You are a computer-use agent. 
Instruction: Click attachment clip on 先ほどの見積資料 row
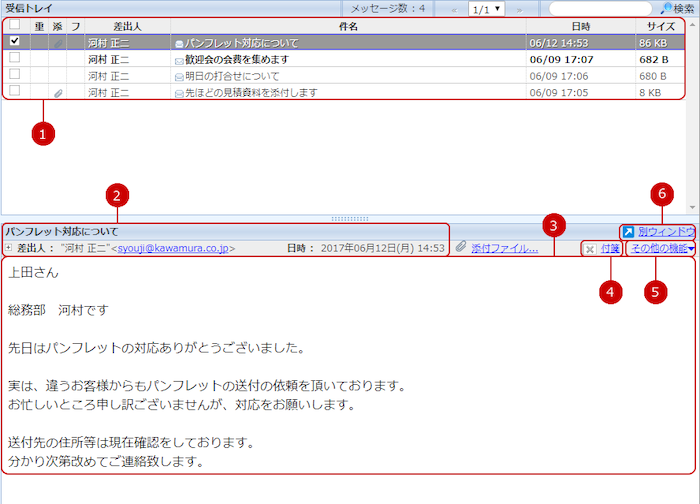coord(58,92)
